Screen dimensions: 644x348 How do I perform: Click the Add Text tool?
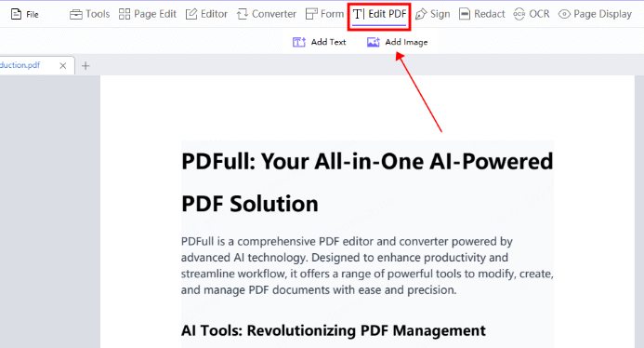(319, 42)
